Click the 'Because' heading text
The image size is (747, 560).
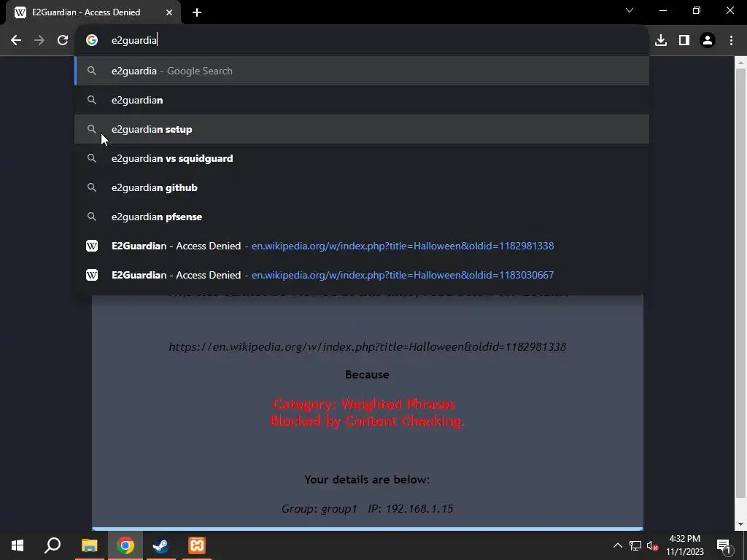[x=367, y=375]
